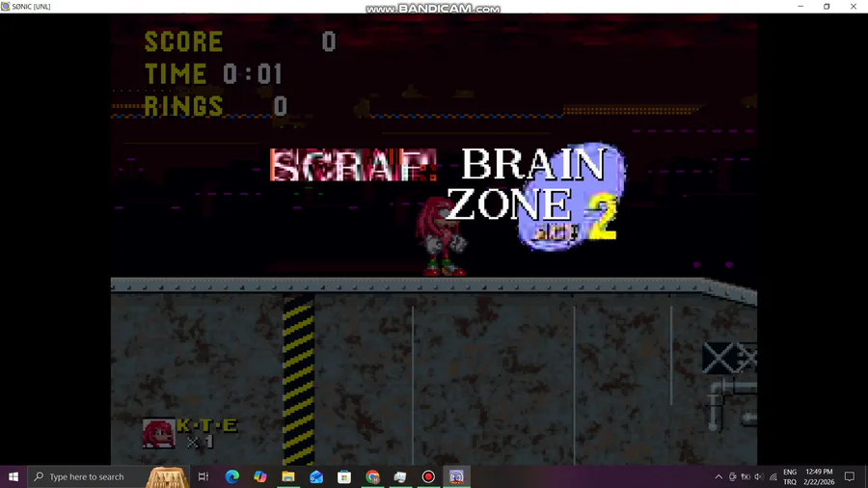Click the 'TIME 0:01' counter

[213, 73]
